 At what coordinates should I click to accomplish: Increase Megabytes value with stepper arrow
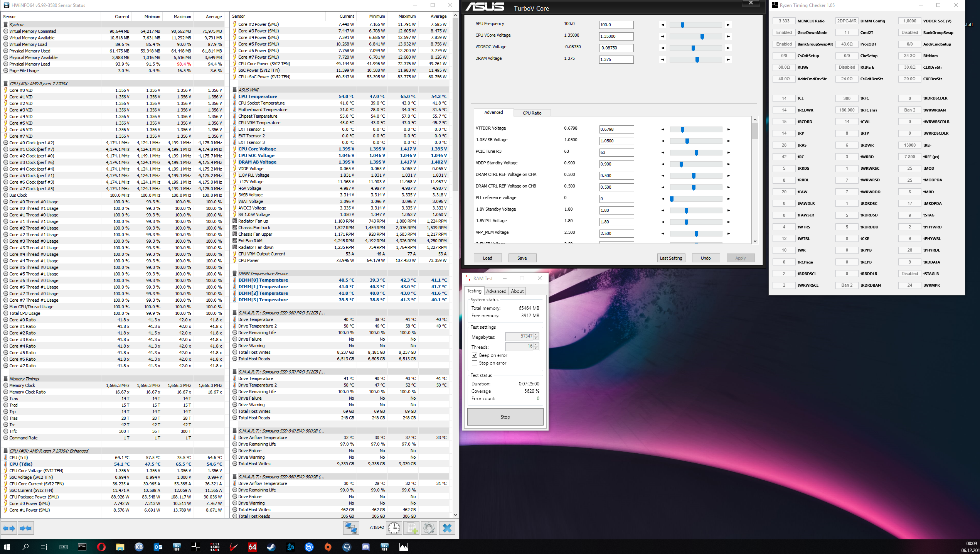tap(535, 334)
